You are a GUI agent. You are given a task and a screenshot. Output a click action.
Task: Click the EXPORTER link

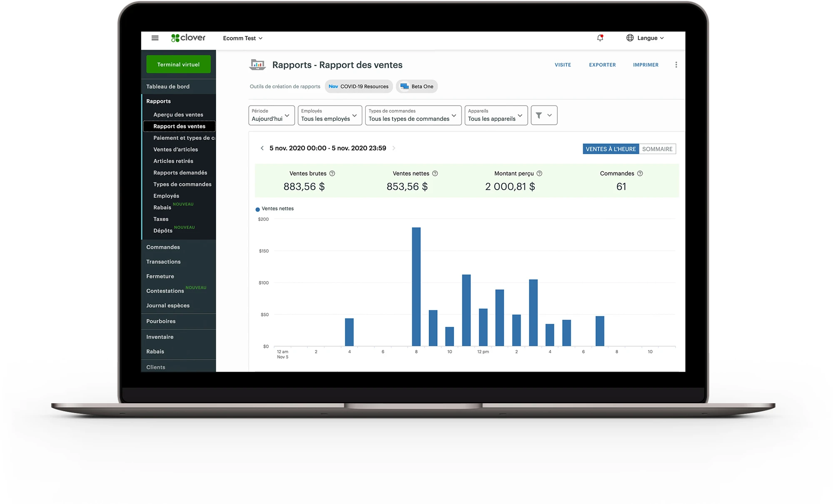click(602, 65)
